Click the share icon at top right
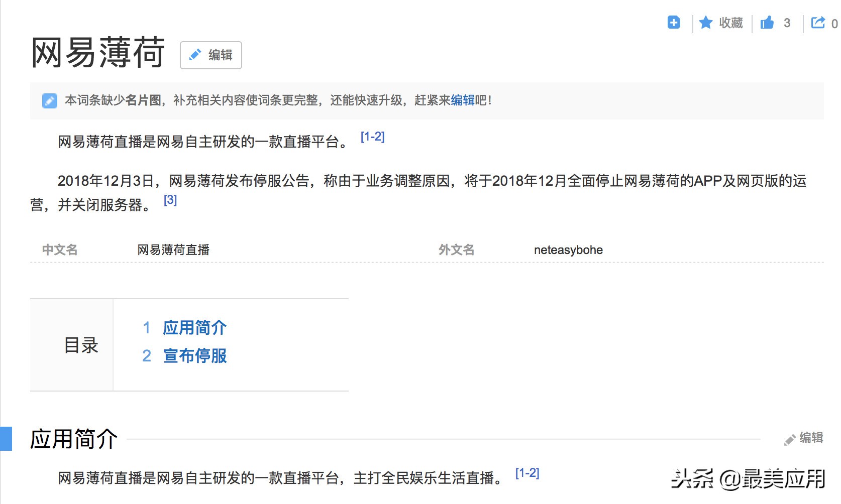Image resolution: width=841 pixels, height=504 pixels. pos(818,23)
